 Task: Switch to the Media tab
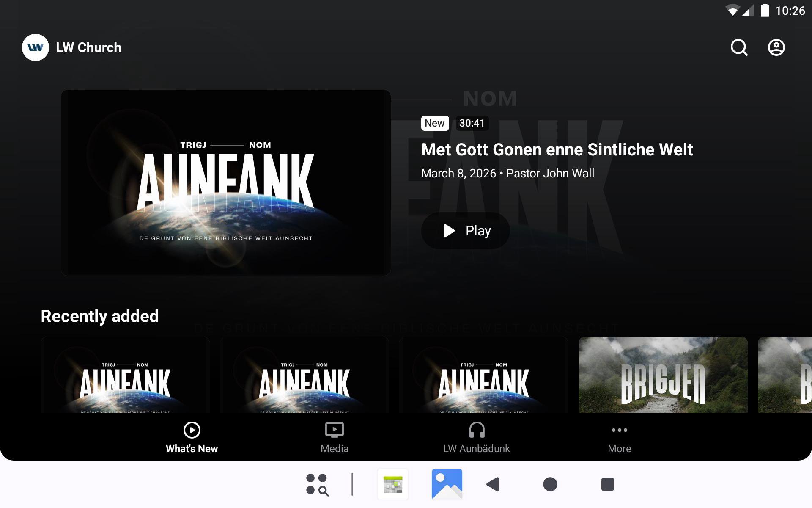click(x=334, y=438)
